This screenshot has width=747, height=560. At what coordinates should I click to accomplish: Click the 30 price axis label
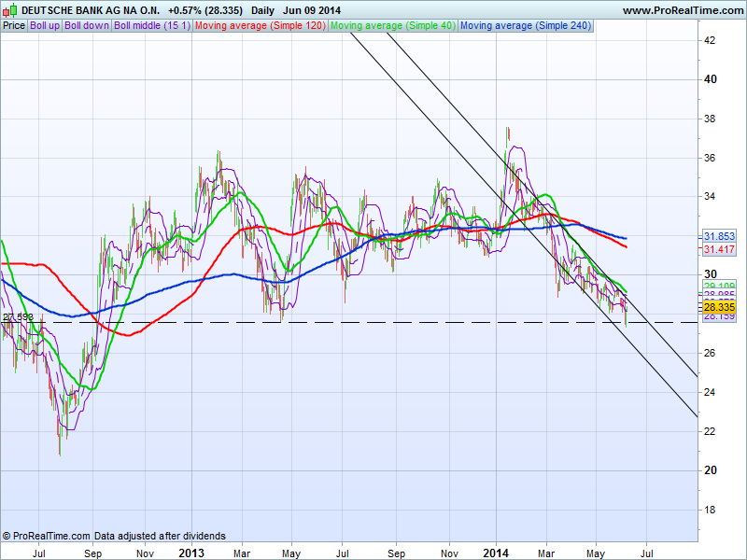(x=711, y=273)
